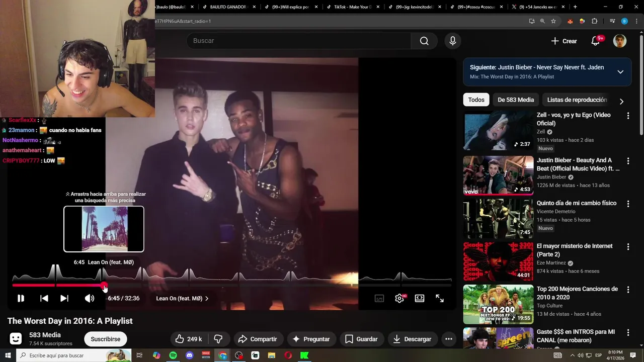Open browser extensions puzzle icon
This screenshot has width=644, height=362.
pos(594,21)
